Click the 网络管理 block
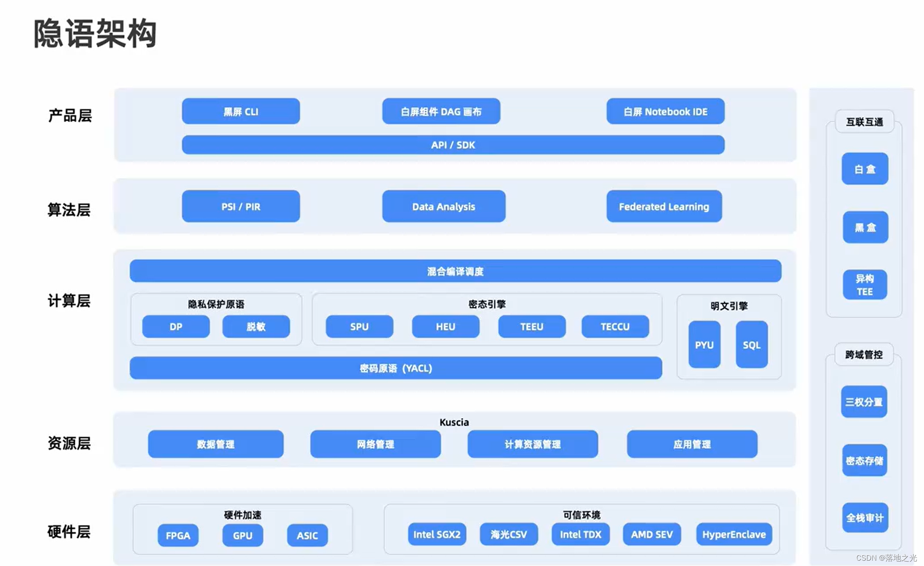 pyautogui.click(x=375, y=444)
